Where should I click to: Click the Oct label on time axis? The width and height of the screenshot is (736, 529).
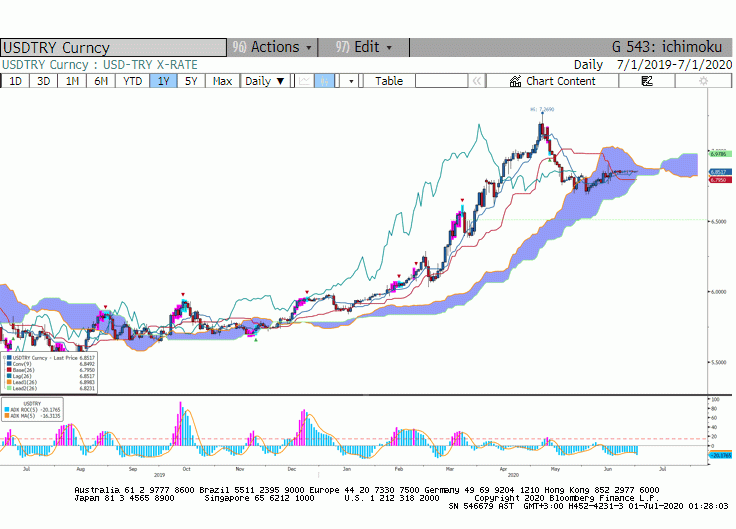[x=186, y=468]
